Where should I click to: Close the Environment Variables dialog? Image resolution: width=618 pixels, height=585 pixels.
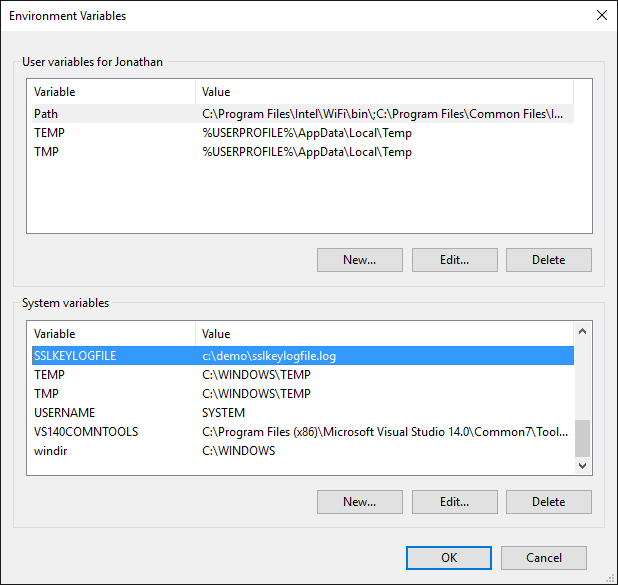point(601,15)
